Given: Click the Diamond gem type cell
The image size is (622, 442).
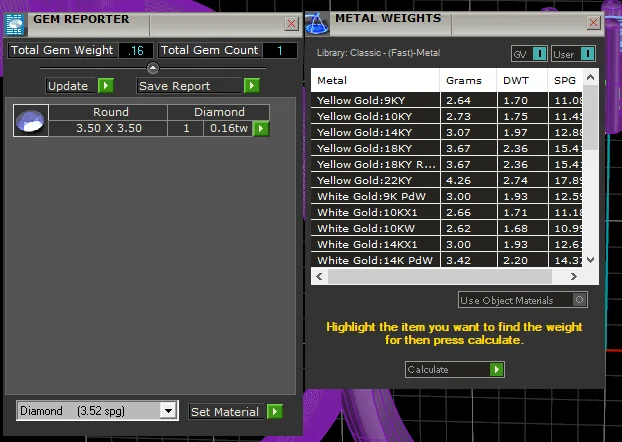Looking at the screenshot, I should (x=219, y=112).
